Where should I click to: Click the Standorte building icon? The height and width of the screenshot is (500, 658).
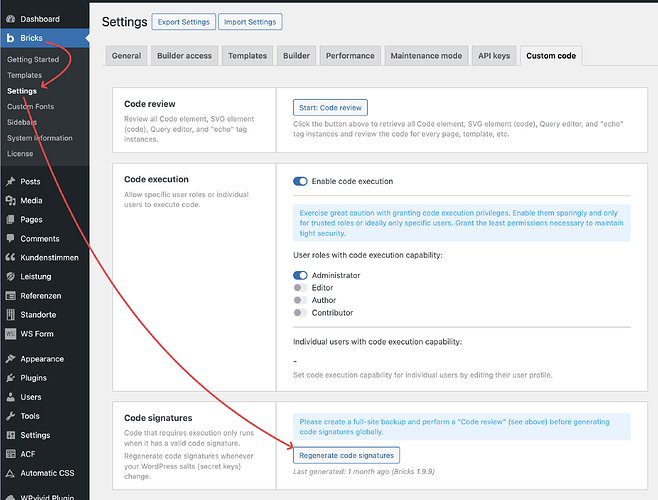click(x=10, y=314)
